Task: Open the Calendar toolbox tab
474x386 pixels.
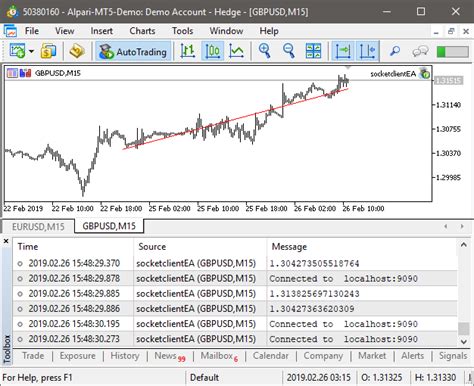Action: 270,356
